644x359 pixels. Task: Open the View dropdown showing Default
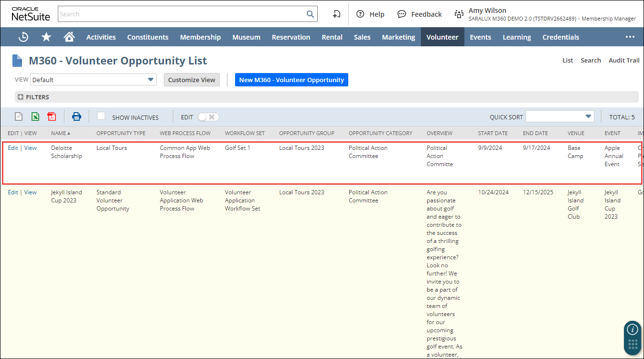click(93, 80)
